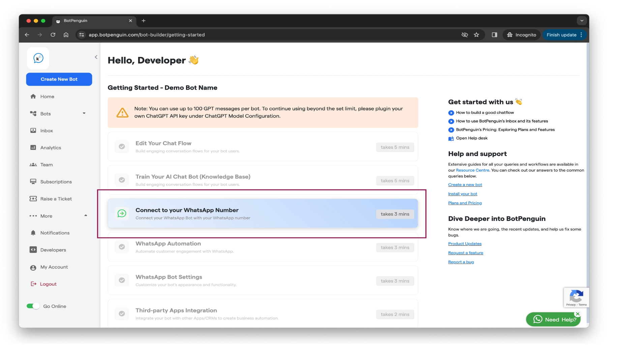Viewport: 629px width, 364px height.
Task: Click the More three-dots icon
Action: 33,216
